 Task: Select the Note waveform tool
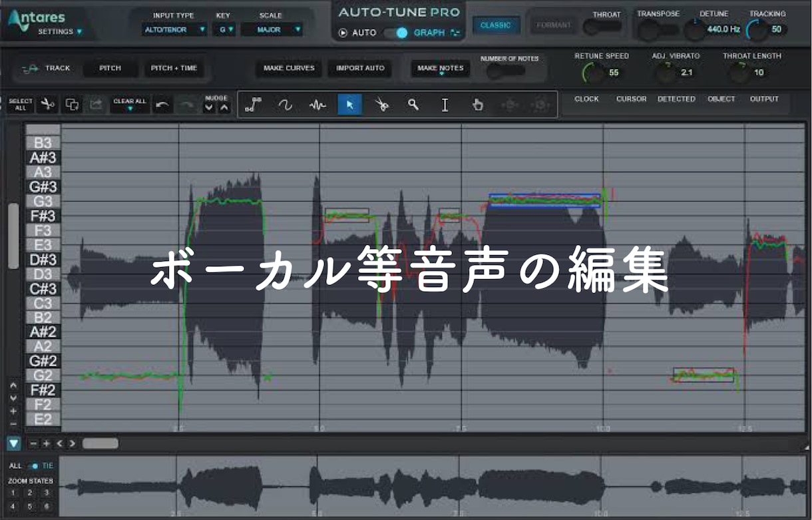point(317,105)
